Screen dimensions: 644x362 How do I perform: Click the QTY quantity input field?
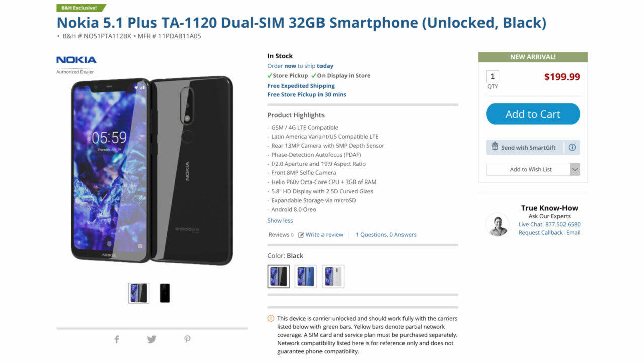point(492,76)
